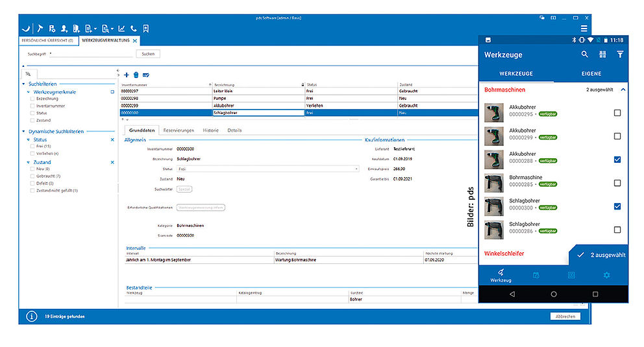The width and height of the screenshot is (644, 347).
Task: Open the phone icon in the top toolbar
Action: 134,29
